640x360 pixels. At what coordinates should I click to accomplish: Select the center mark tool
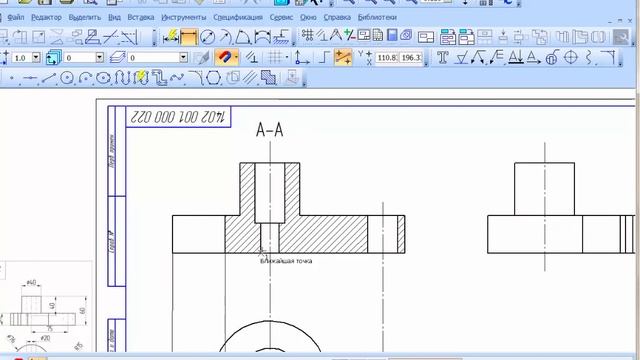(570, 58)
